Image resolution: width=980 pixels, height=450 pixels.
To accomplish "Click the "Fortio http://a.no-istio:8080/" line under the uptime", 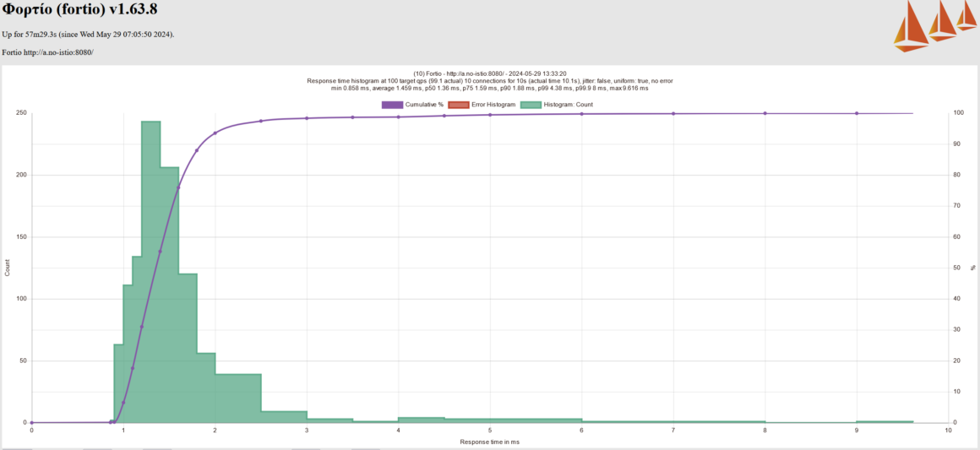I will [47, 52].
